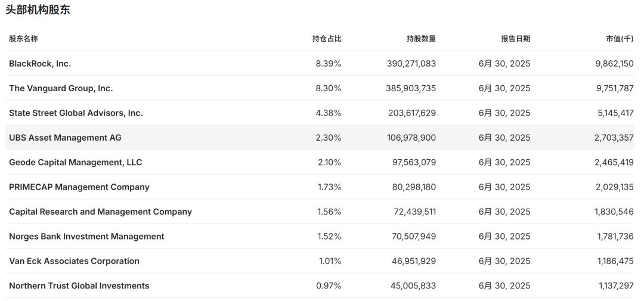The height and width of the screenshot is (301, 644).
Task: Select Van Eck Associates Corporation
Action: [x=74, y=261]
